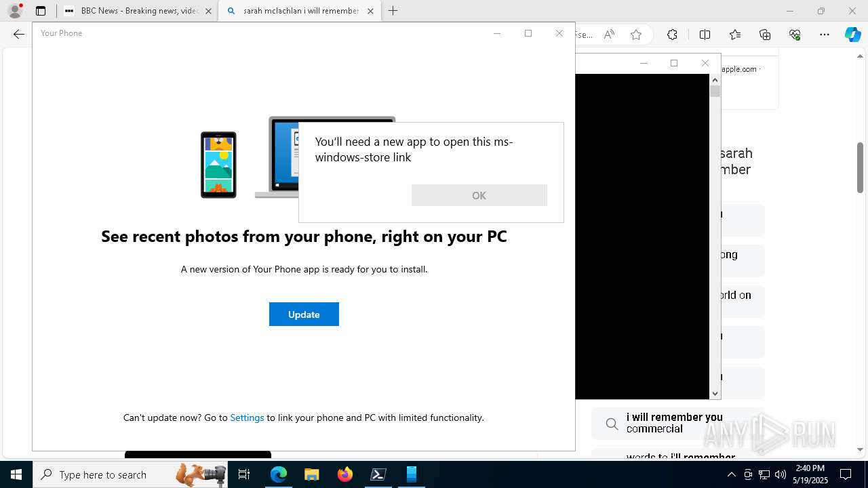The width and height of the screenshot is (868, 488).
Task: Open Your Phone app on taskbar
Action: (x=411, y=474)
